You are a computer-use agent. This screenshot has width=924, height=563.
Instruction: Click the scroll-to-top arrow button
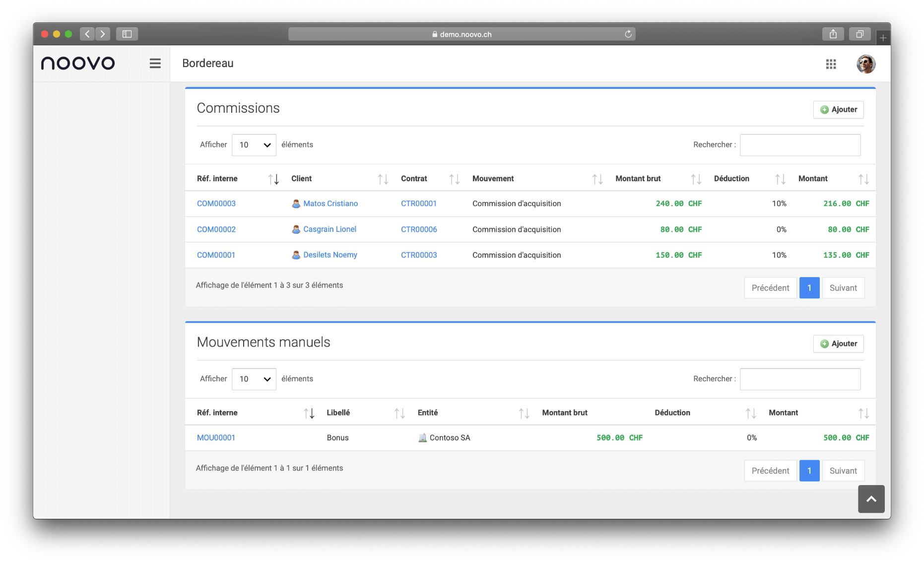871,499
